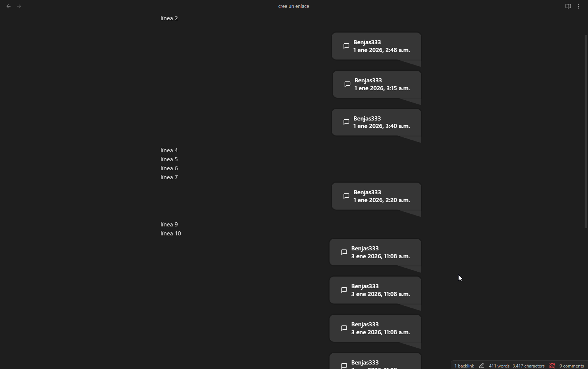Click the back navigation arrow

[8, 6]
